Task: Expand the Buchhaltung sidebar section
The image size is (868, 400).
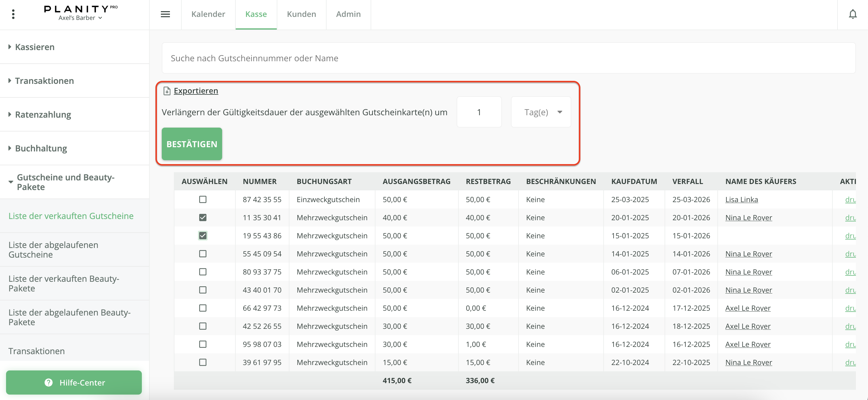Action: click(41, 148)
